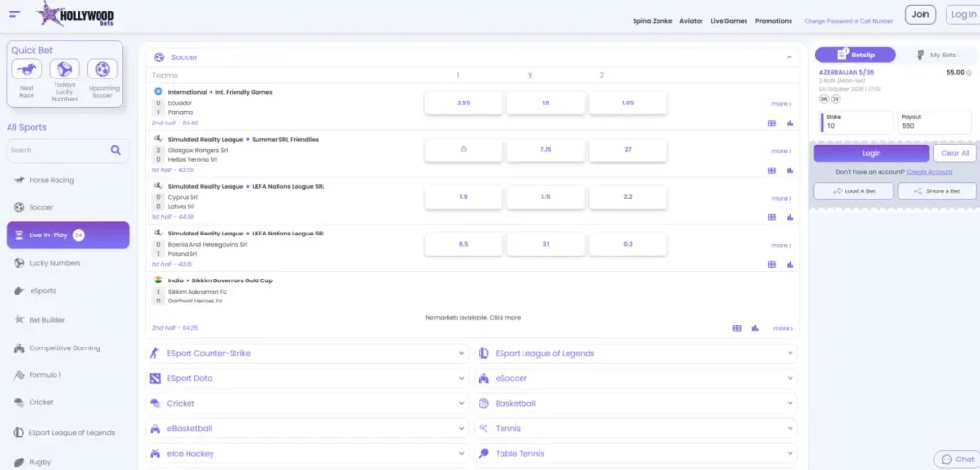Screen dimensions: 980x470
Task: Click the Log in button in header
Action: pyautogui.click(x=963, y=14)
